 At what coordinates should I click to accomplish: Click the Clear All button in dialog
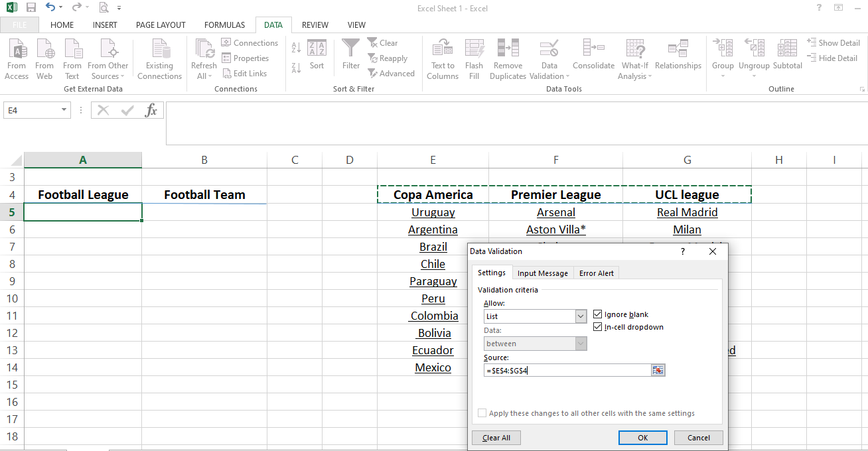click(x=496, y=437)
